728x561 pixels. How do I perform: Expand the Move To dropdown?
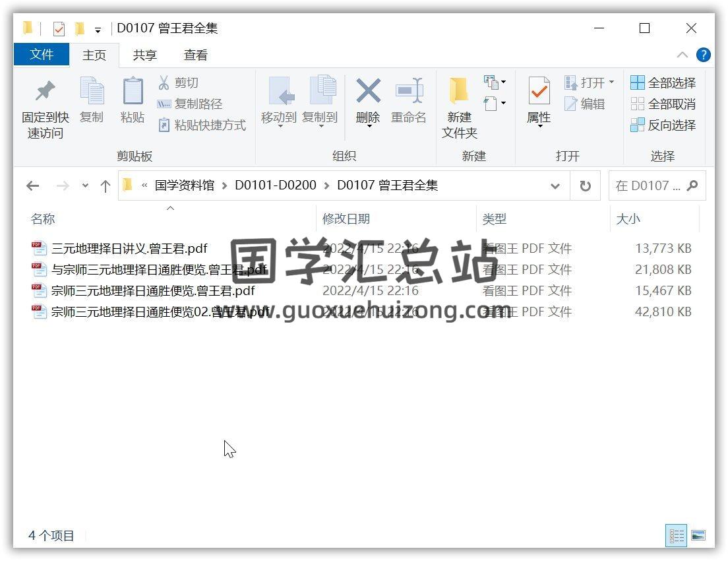280,126
